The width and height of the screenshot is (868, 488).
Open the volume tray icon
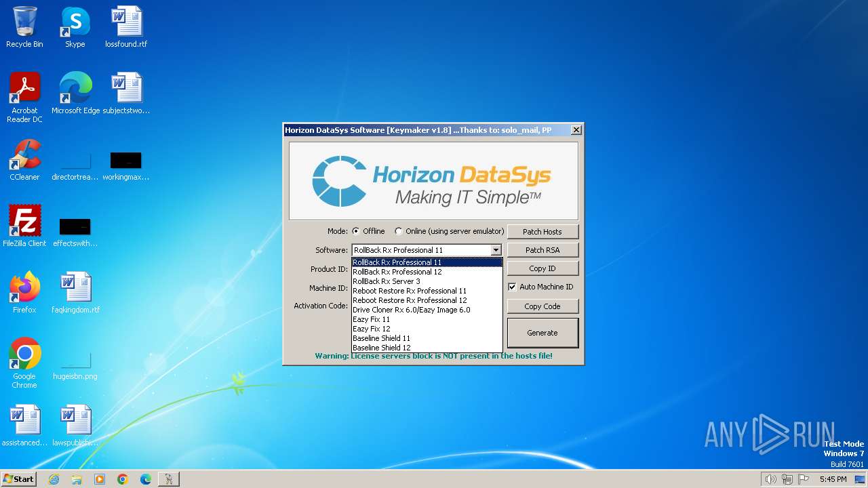pos(770,479)
